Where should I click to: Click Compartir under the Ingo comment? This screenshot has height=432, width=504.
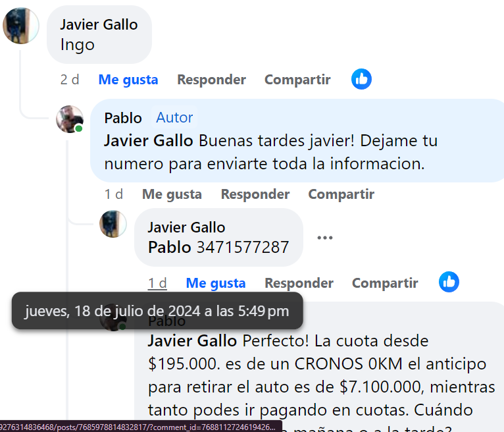[x=297, y=80]
